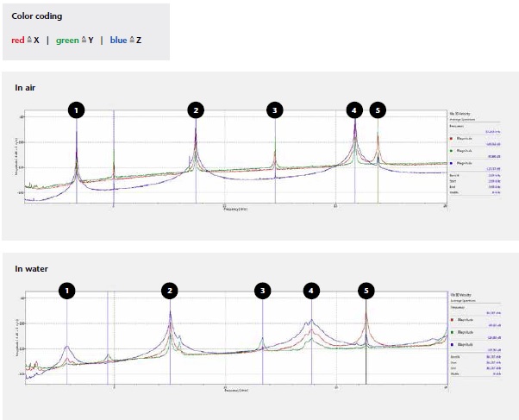Click peak marker 1 in the water chart
Image resolution: width=519 pixels, height=420 pixels.
click(x=66, y=291)
